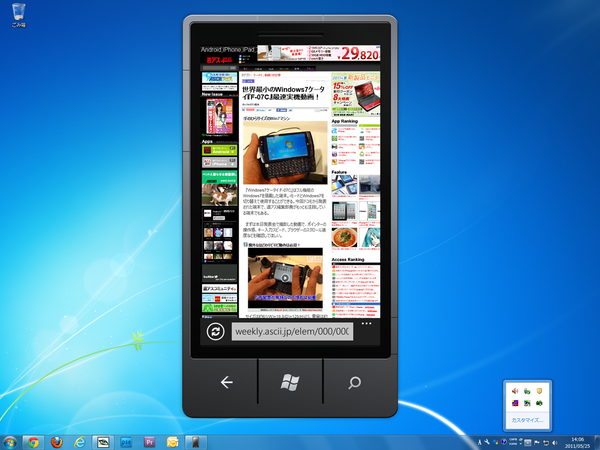This screenshot has width=600, height=450.
Task: Tap the cat photo banner in the sidebar
Action: [219, 188]
